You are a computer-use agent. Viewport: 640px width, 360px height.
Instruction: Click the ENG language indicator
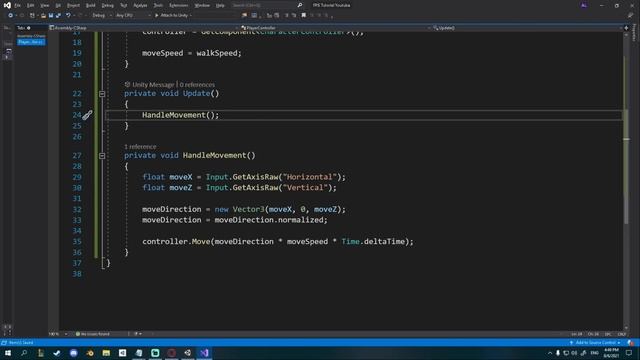595,353
